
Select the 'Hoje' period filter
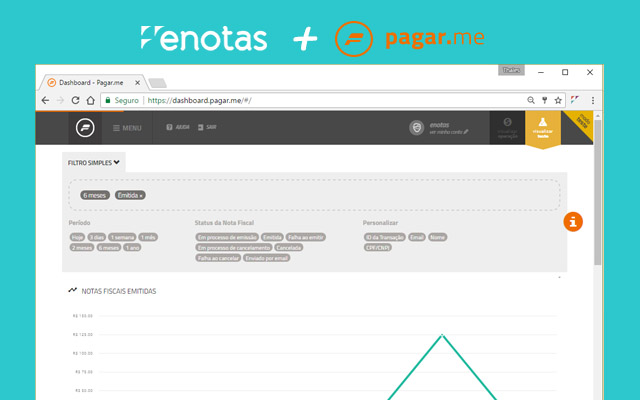(x=77, y=237)
